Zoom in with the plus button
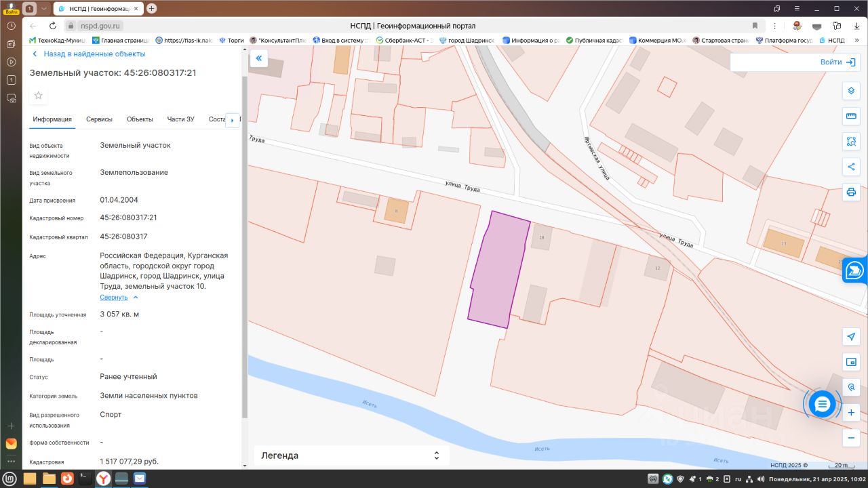This screenshot has width=868, height=488. [851, 412]
